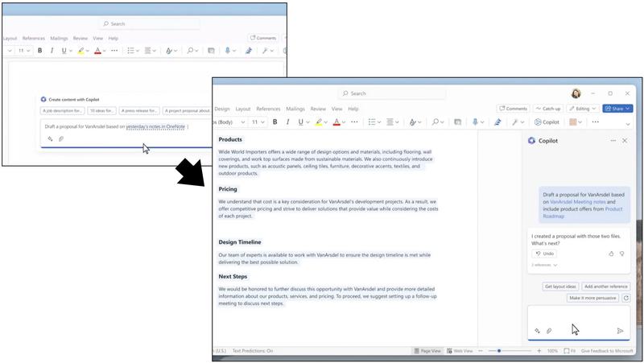Open VanArsdel Meeting notes link
This screenshot has width=644, height=363.
pos(577,201)
